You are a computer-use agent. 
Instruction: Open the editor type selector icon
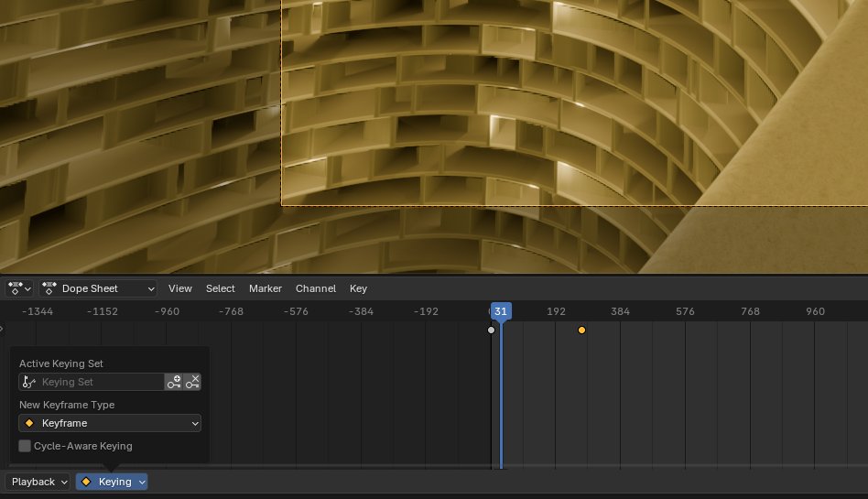click(19, 288)
